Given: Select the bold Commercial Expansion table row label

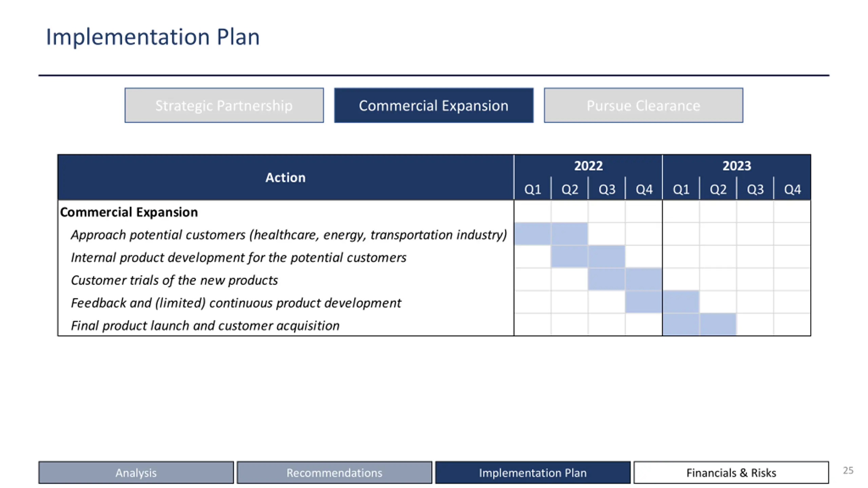Looking at the screenshot, I should coord(129,212).
